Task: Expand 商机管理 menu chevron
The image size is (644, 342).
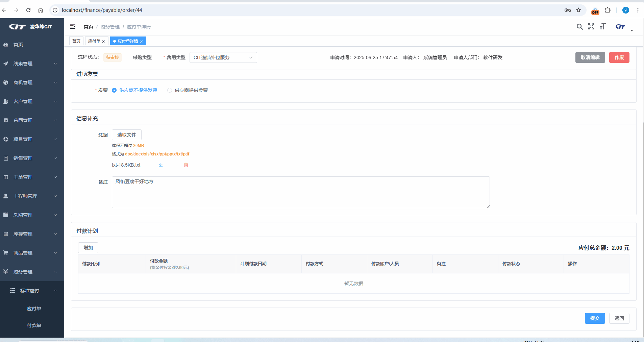Action: click(x=55, y=82)
